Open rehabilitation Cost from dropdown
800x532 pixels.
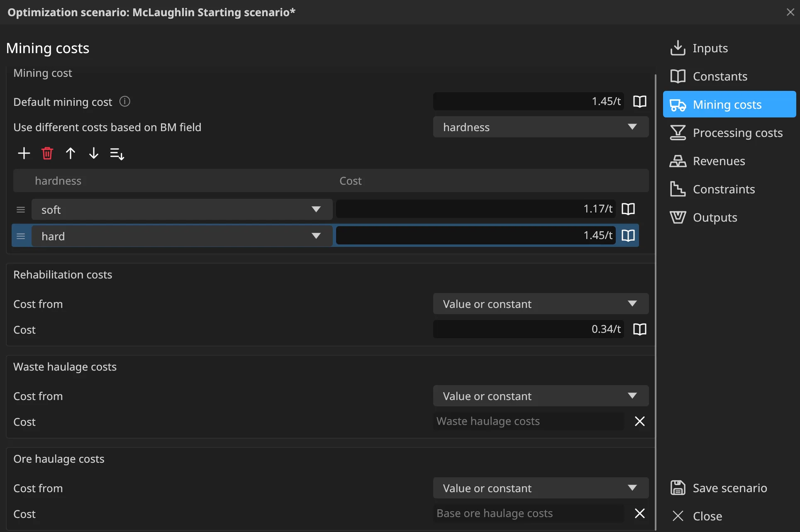click(x=541, y=304)
